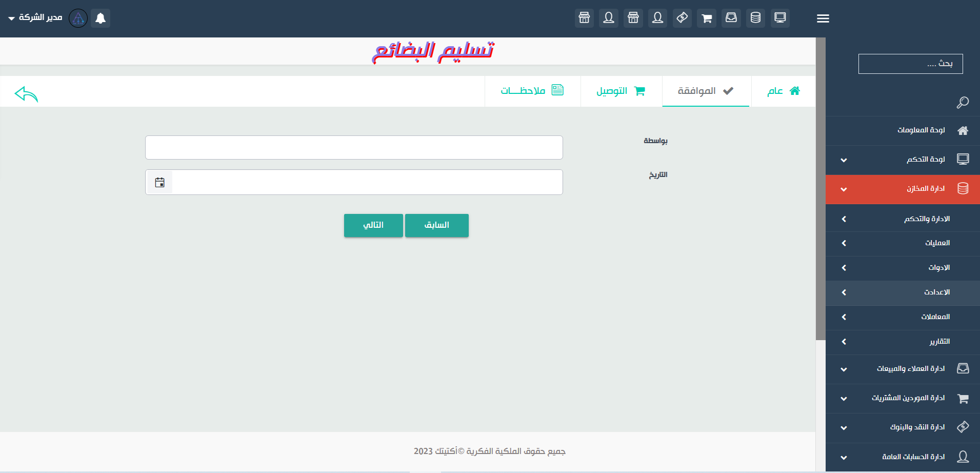Click the vertical scrollbar thumb
The image size is (980, 473).
point(821,189)
